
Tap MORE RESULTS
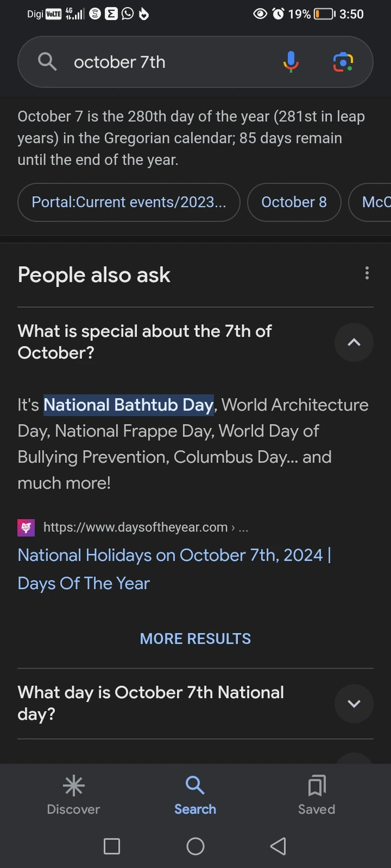pyautogui.click(x=195, y=639)
